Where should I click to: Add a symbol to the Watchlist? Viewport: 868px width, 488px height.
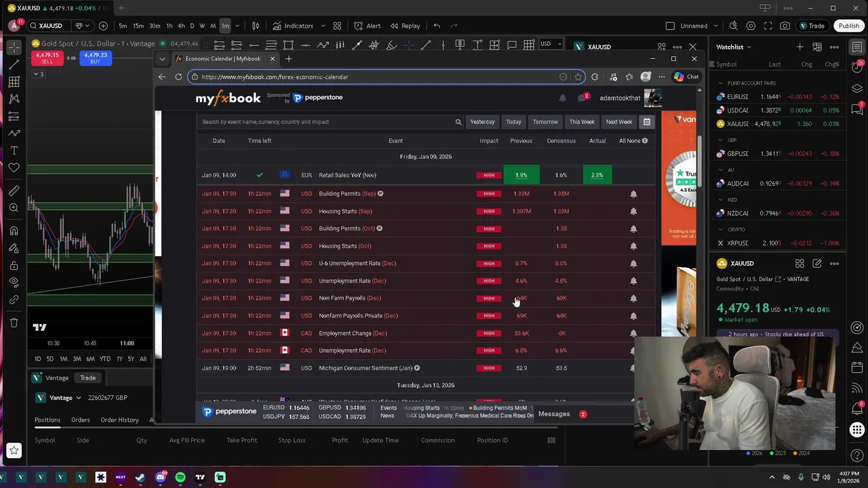click(800, 47)
